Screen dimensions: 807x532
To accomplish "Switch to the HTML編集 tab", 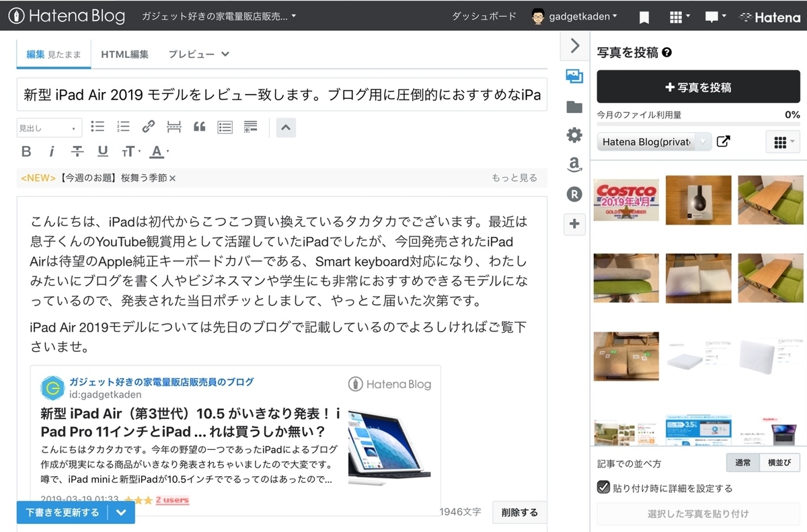I will (124, 54).
